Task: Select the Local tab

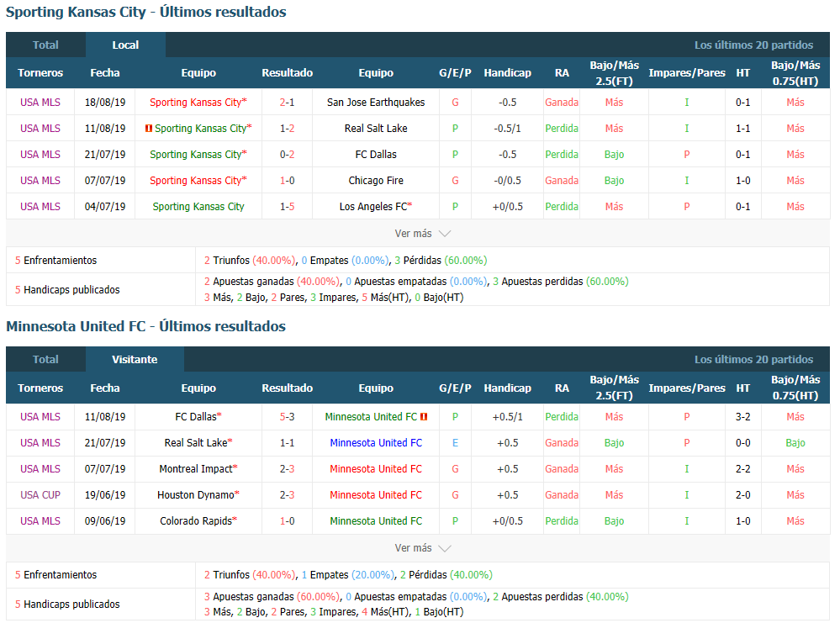Action: coord(125,45)
